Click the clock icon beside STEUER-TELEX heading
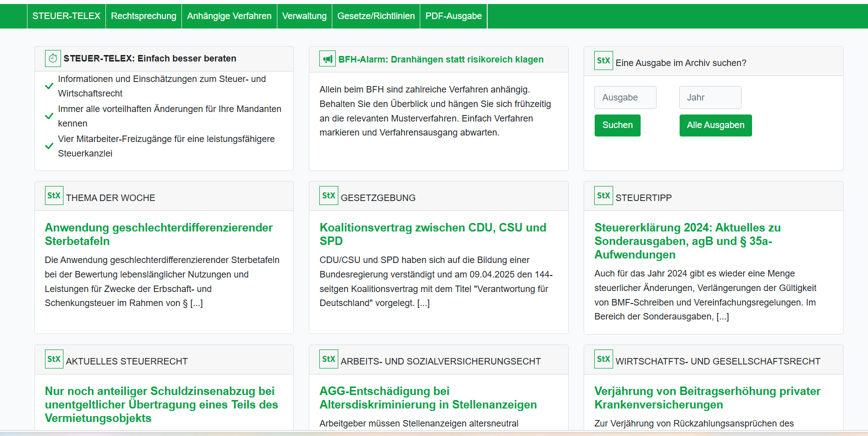Viewport: 868px width, 436px height. click(53, 58)
